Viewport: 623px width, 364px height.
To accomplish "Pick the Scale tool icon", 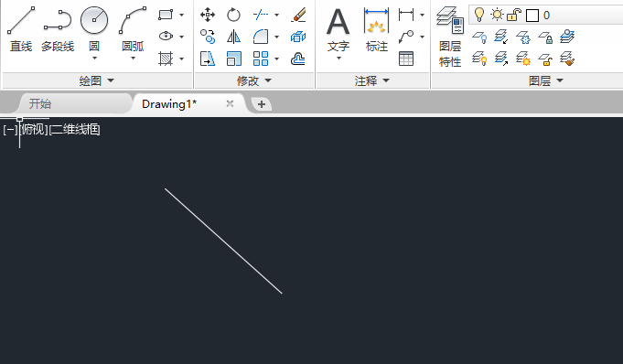I will click(233, 59).
